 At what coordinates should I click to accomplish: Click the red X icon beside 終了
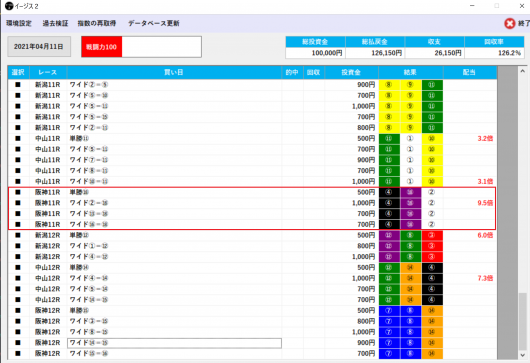[510, 23]
